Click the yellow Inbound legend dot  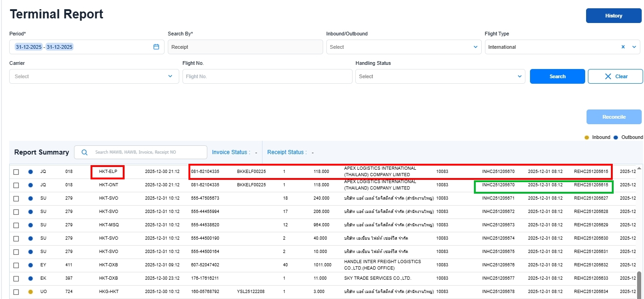(586, 138)
